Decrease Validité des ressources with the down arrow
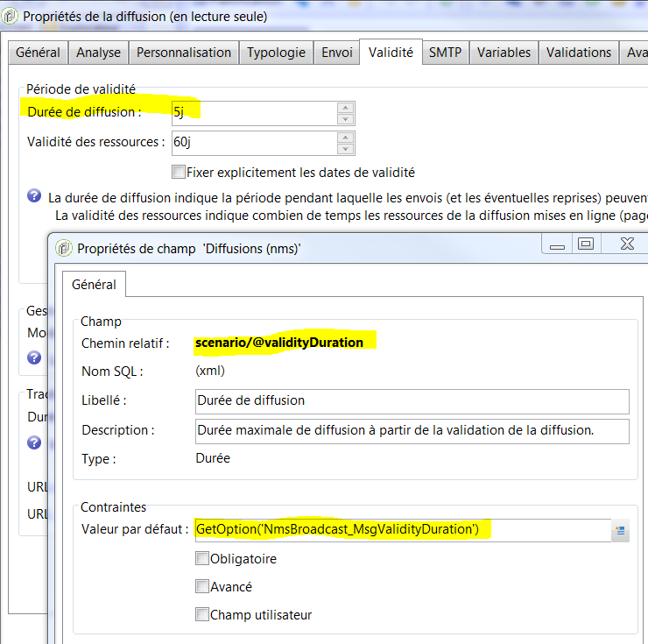The image size is (648, 644). pos(345,148)
